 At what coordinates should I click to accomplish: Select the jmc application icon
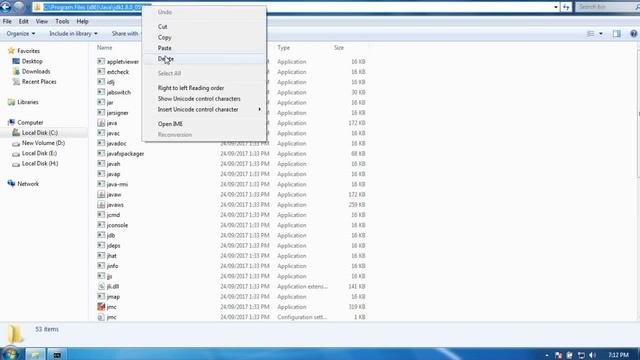(x=101, y=307)
